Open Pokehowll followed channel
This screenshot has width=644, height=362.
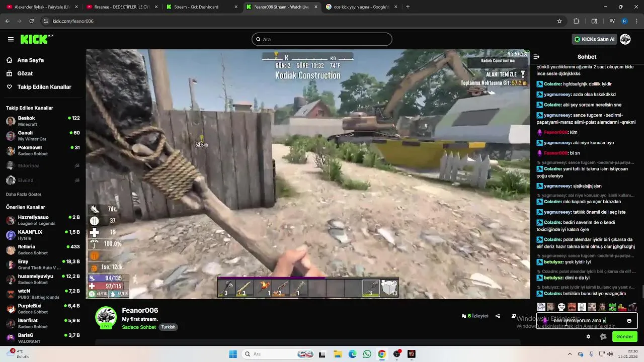coord(43,150)
